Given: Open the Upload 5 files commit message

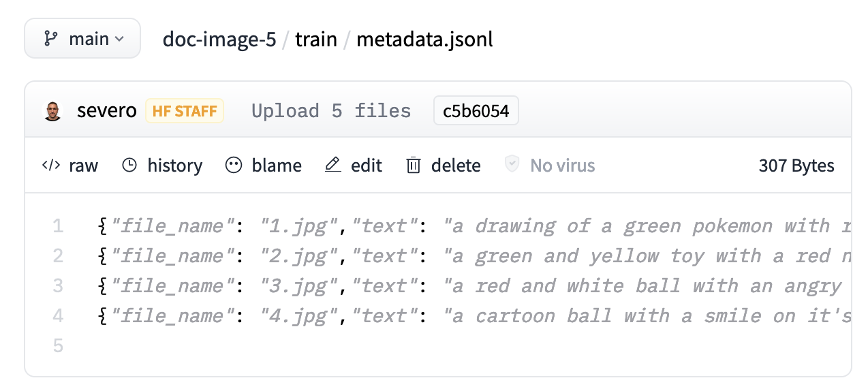Looking at the screenshot, I should [x=331, y=111].
